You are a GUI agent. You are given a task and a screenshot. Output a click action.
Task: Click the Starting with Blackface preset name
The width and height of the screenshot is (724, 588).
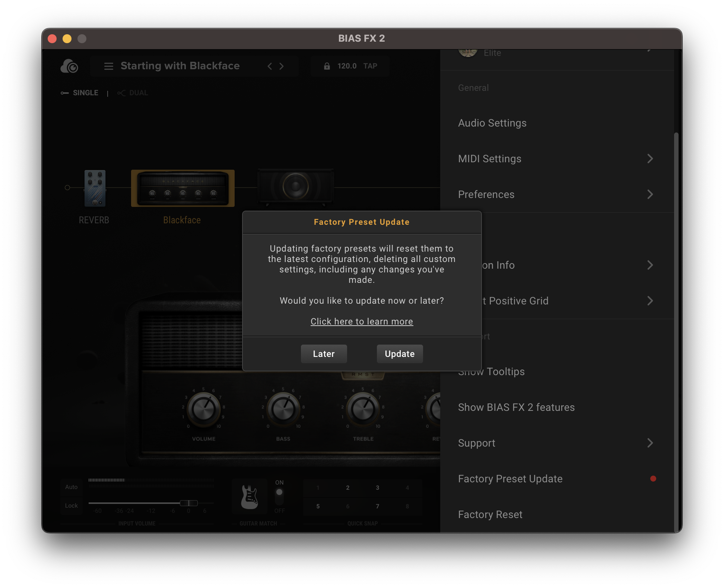(180, 66)
